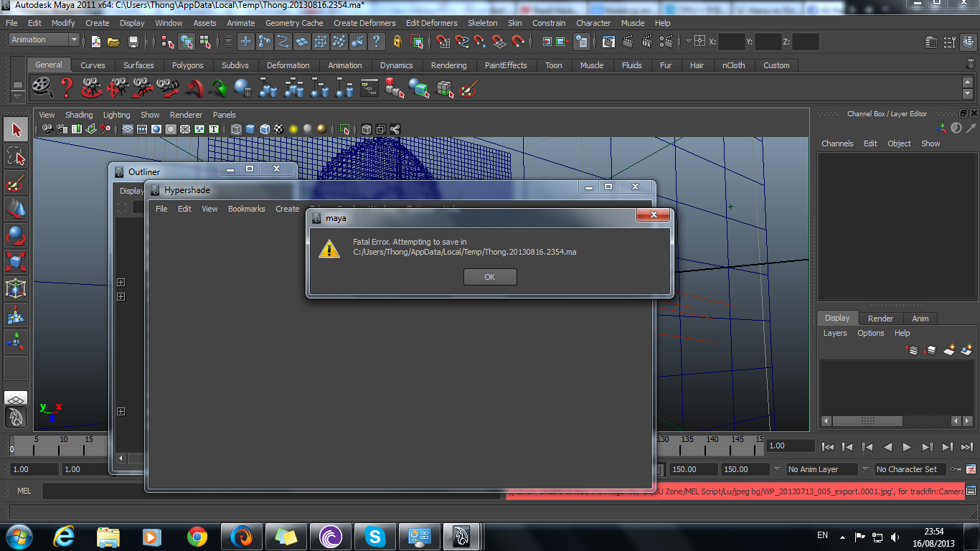
Task: Select the Rotate Tool sphere icon
Action: (x=16, y=236)
